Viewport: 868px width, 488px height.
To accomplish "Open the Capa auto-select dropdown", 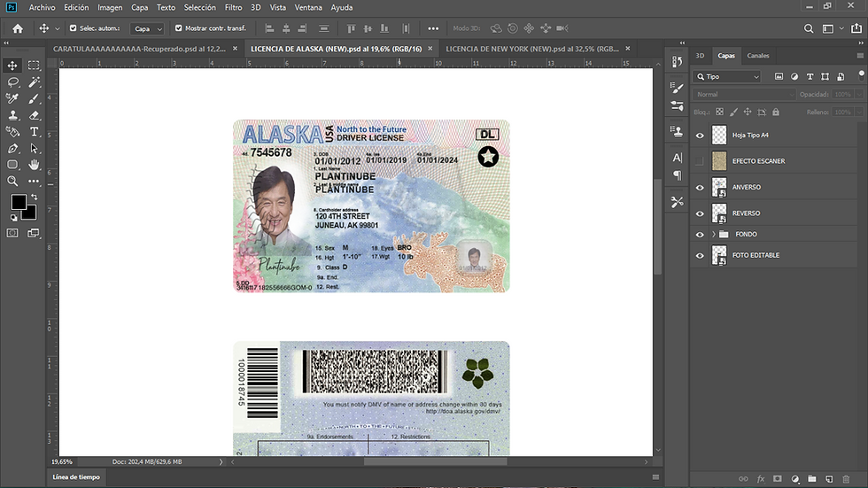I will pyautogui.click(x=148, y=28).
